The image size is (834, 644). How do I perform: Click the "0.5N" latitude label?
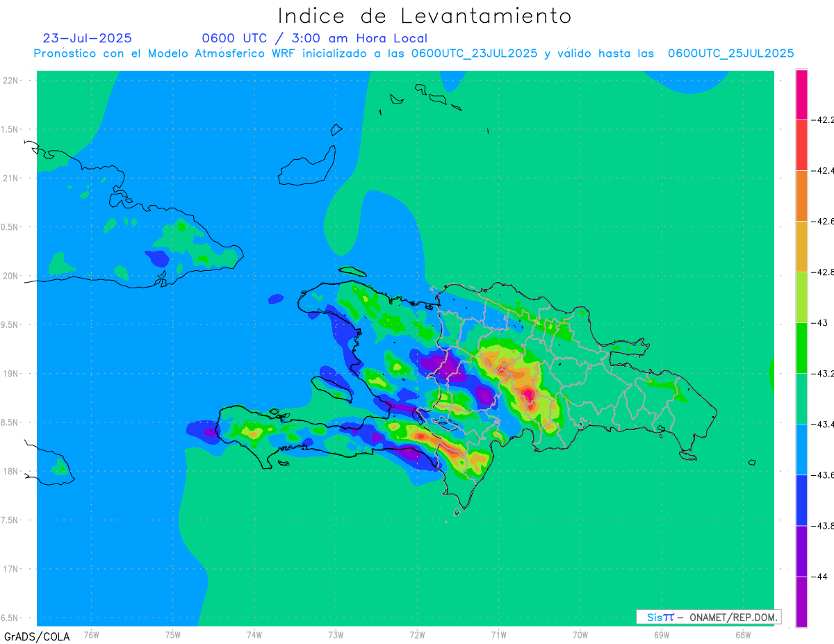coord(10,226)
